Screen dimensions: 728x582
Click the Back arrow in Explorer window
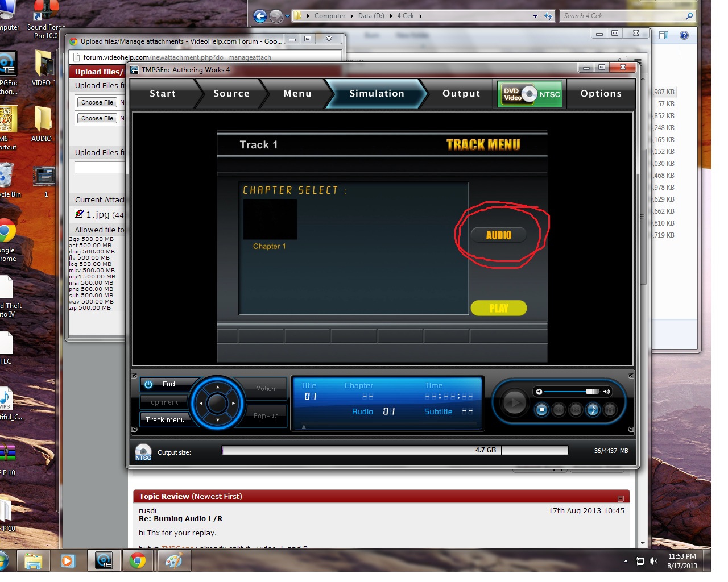tap(260, 16)
